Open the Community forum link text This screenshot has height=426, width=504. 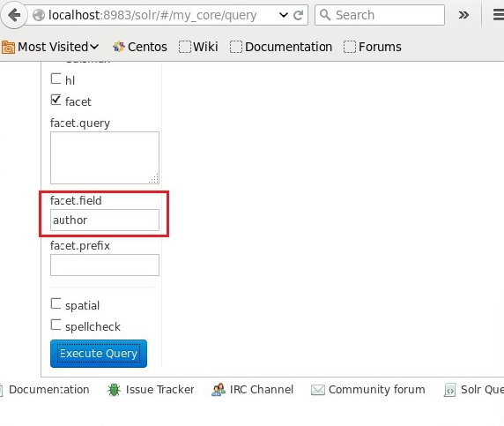(377, 390)
